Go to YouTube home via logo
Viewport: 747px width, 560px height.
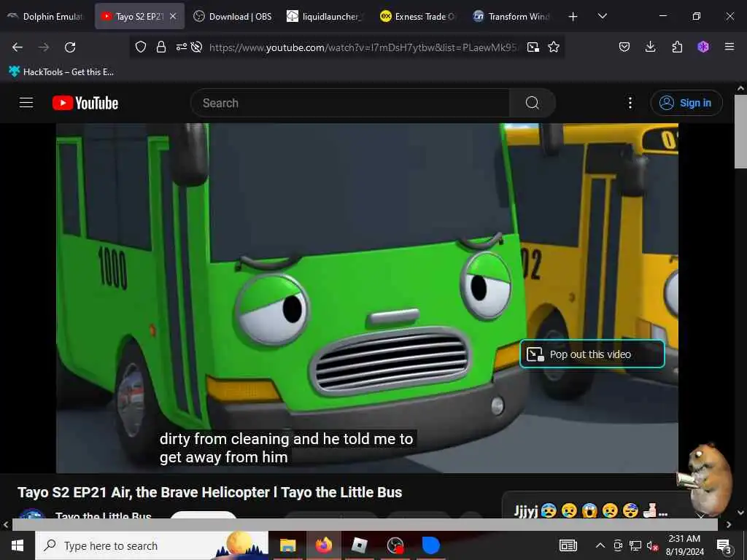click(85, 103)
